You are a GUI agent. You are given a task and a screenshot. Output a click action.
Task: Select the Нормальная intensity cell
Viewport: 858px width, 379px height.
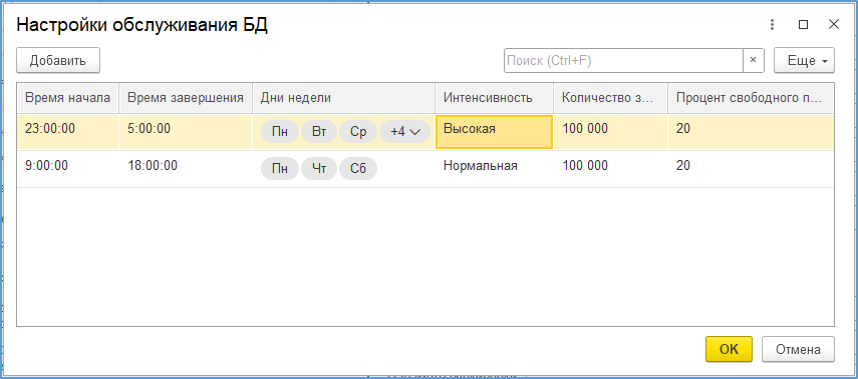[495, 169]
